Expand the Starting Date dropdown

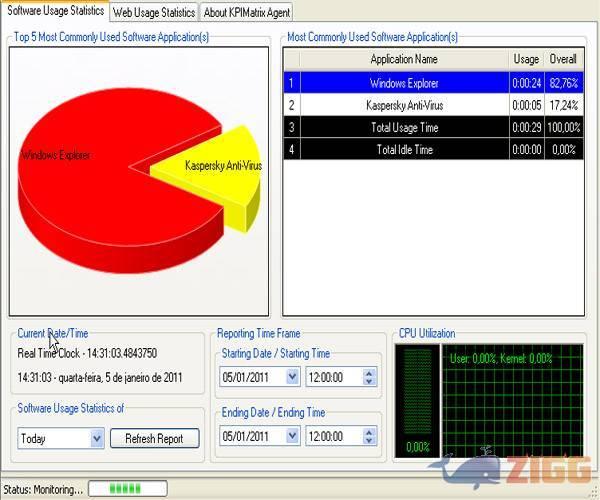point(292,378)
